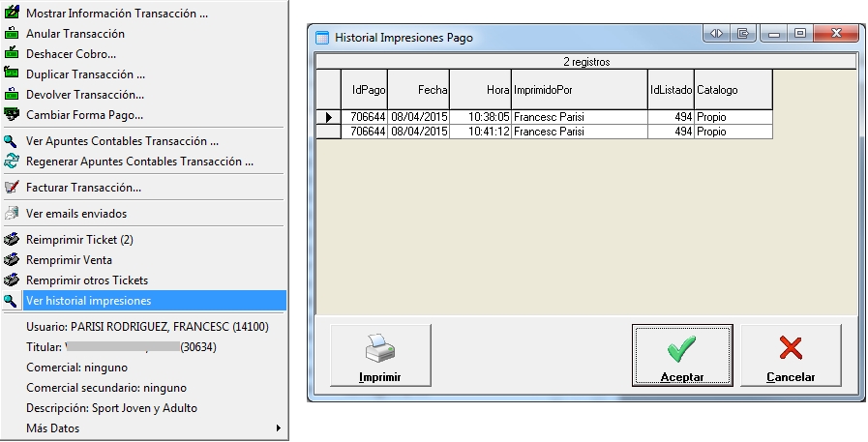Click the 10:38:05 time cell
Viewport: 868px width, 442px height.
pos(481,117)
